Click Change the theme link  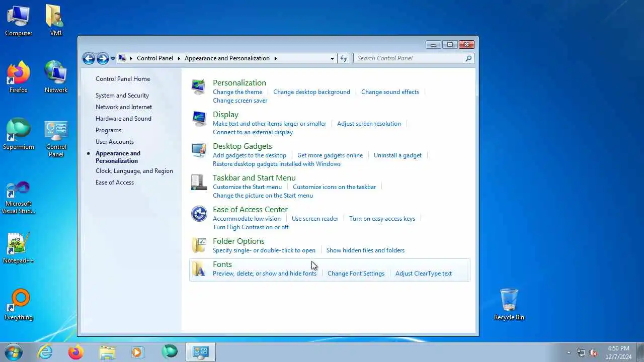237,92
